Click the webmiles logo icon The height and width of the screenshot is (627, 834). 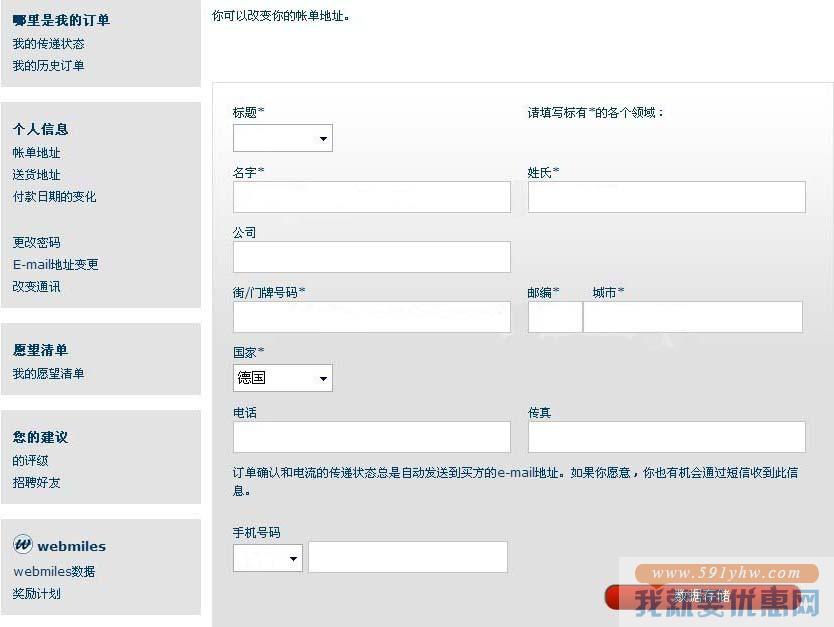pos(22,544)
